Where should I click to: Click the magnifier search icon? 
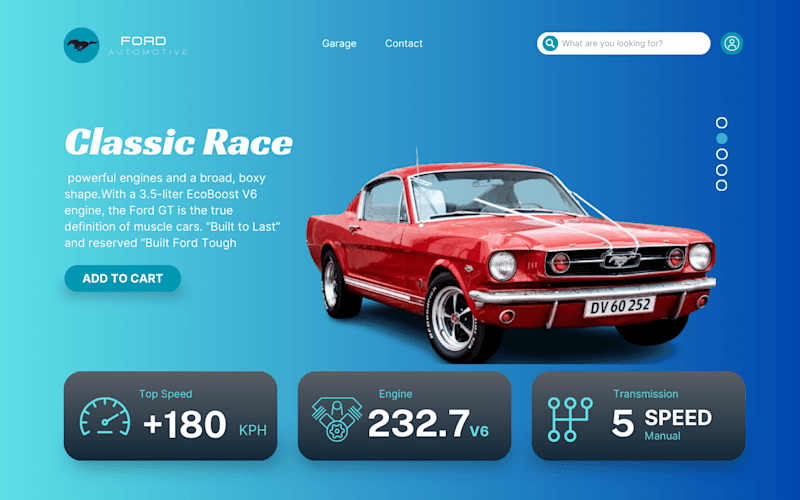(550, 43)
